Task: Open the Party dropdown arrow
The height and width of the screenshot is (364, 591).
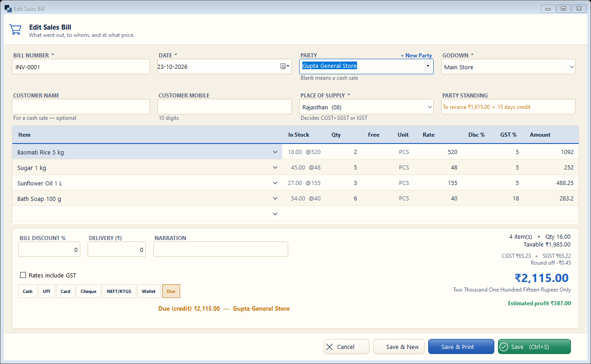Action: 427,66
